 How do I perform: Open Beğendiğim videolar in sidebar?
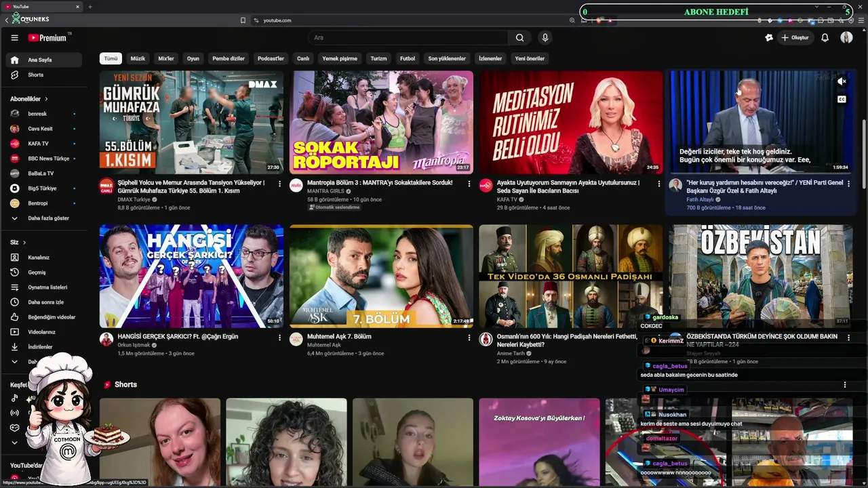44,317
